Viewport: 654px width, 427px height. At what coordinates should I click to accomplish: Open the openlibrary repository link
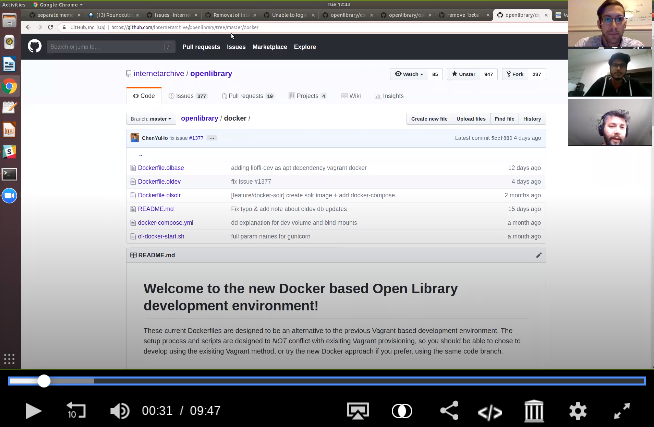[x=211, y=73]
